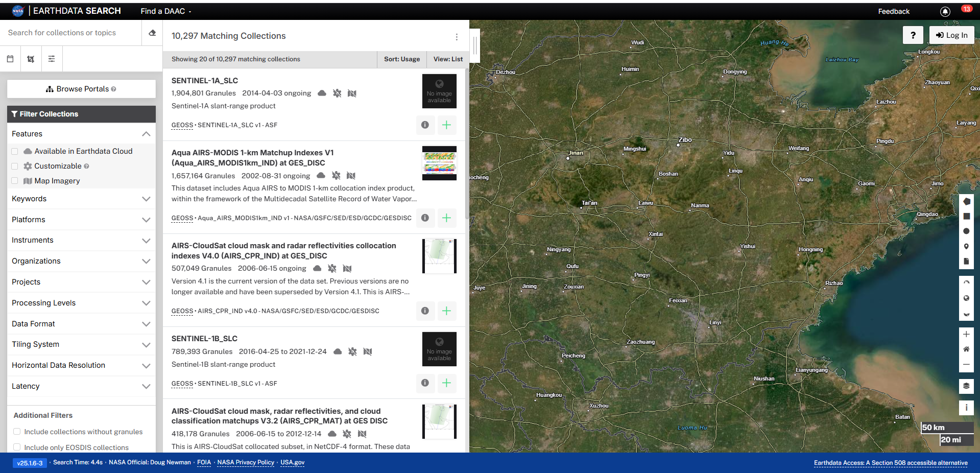Open Earthdata Access 508 accessible alternative link
Image resolution: width=980 pixels, height=473 pixels.
tap(891, 463)
